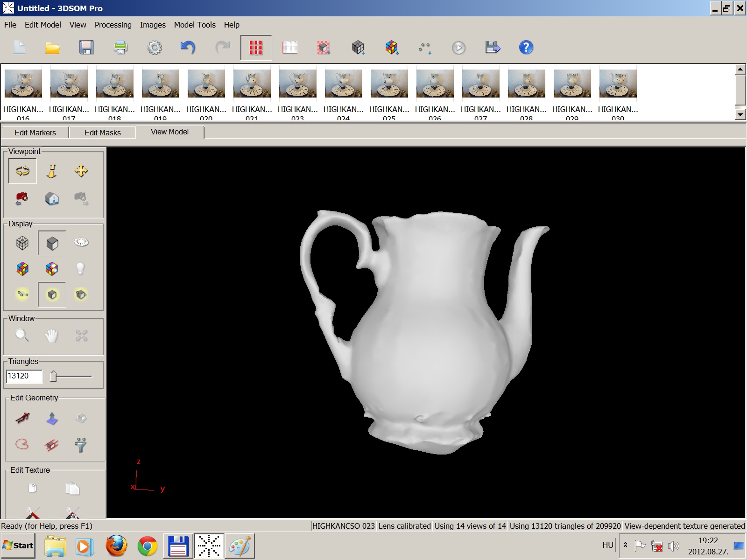Click the filter funnel geometry tool
Screen dimensions: 747x560
coord(81,445)
